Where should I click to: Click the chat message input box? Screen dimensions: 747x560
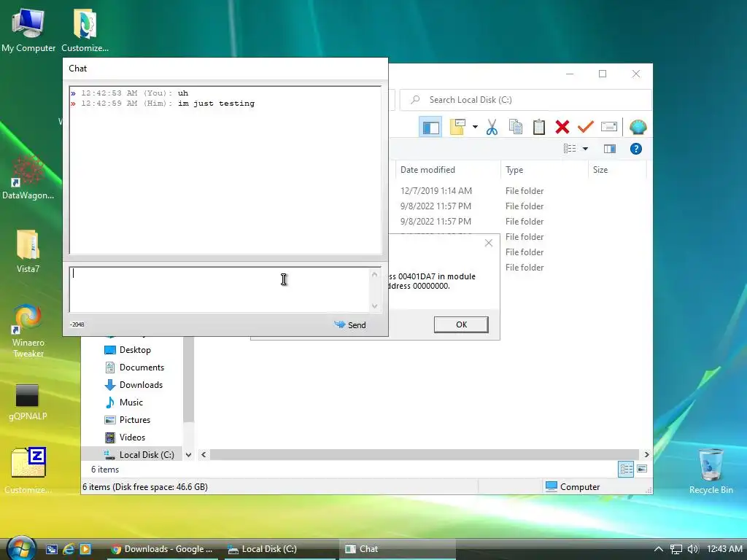(220, 289)
